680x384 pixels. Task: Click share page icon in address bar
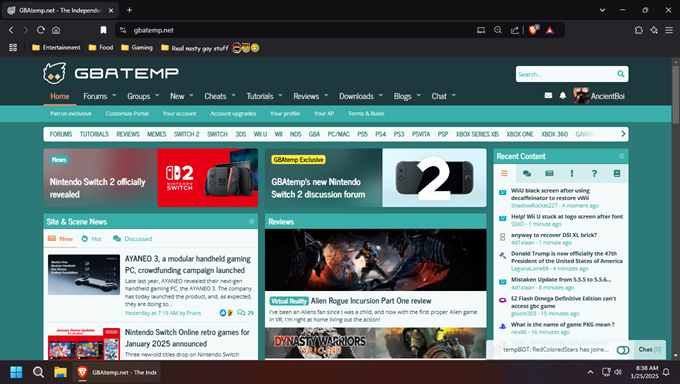tap(515, 30)
